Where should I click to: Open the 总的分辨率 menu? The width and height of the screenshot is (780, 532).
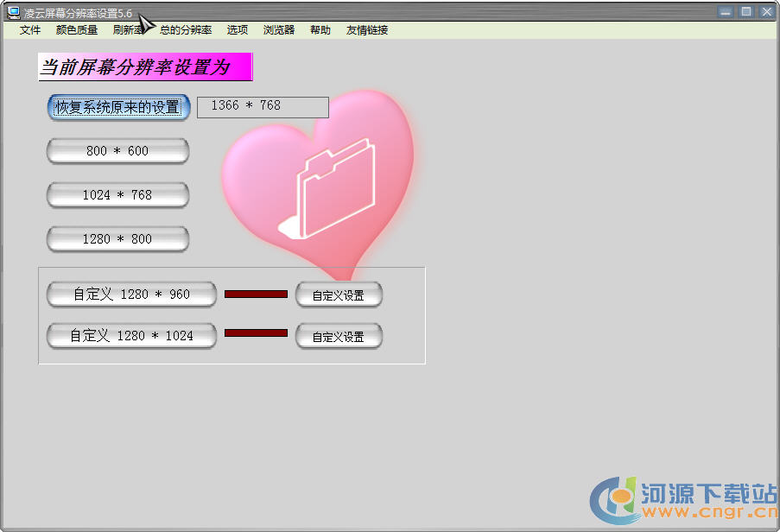coord(186,30)
